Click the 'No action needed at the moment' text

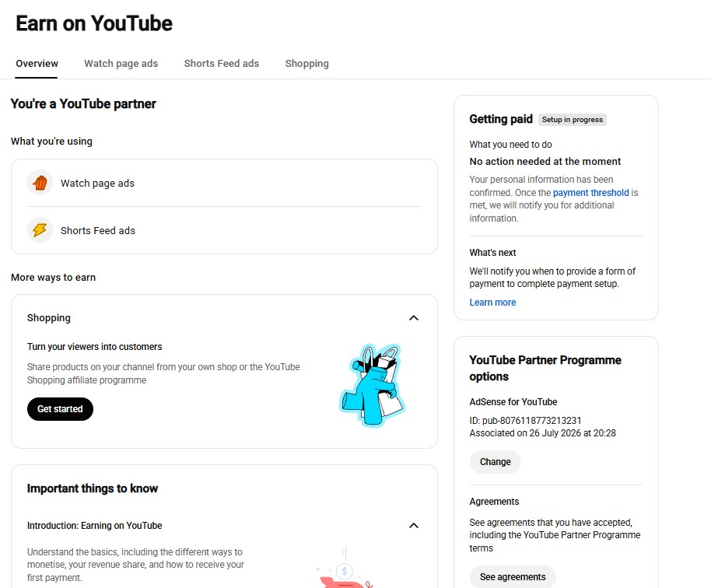pos(545,162)
